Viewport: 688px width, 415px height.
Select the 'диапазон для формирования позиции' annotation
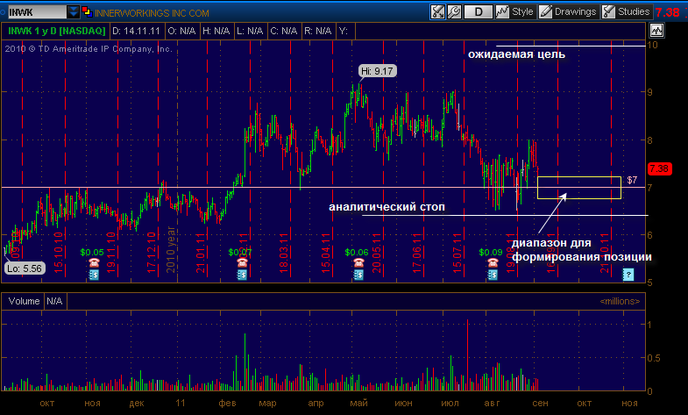[581, 250]
